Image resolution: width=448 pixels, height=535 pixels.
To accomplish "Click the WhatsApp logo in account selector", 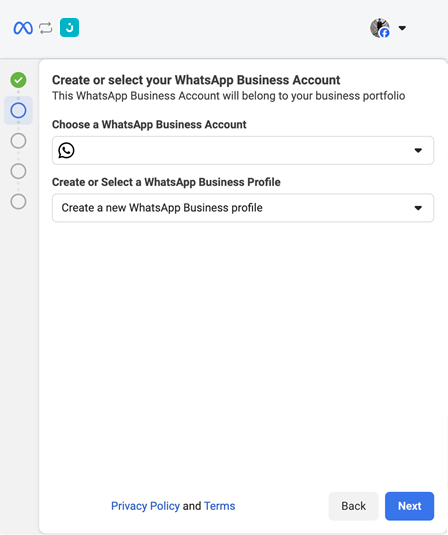I will (66, 150).
